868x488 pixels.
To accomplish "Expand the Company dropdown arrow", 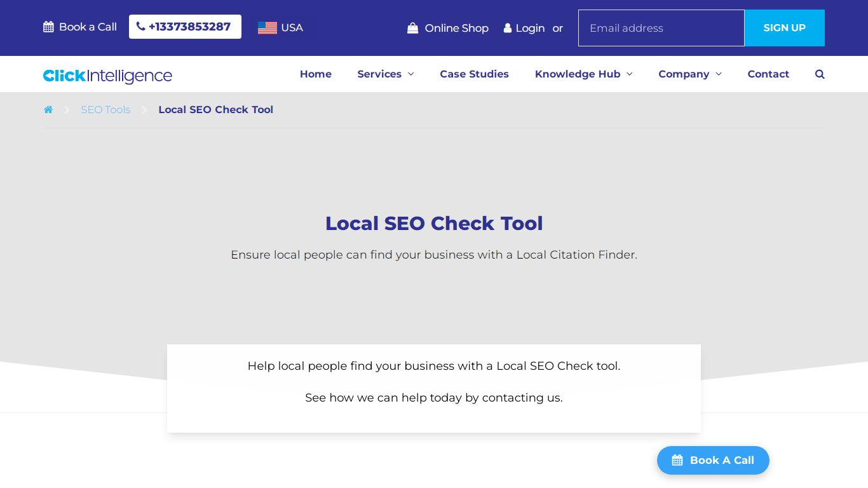I will click(719, 74).
